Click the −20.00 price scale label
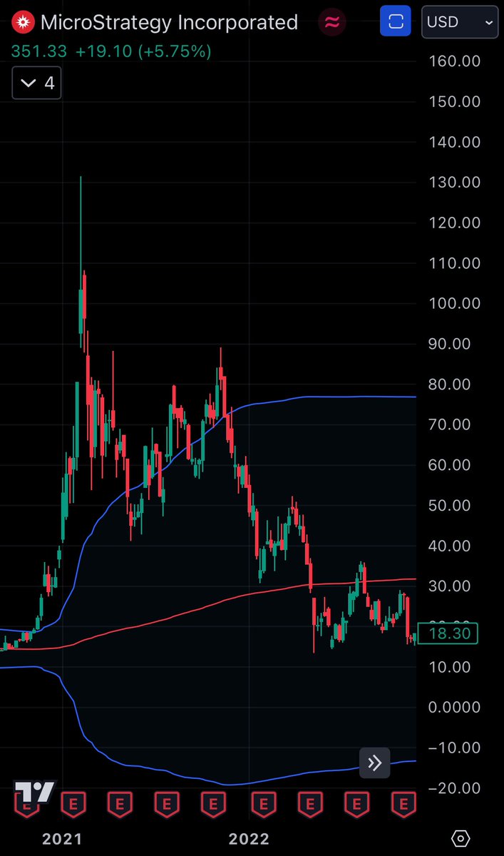This screenshot has height=856, width=504. click(455, 788)
